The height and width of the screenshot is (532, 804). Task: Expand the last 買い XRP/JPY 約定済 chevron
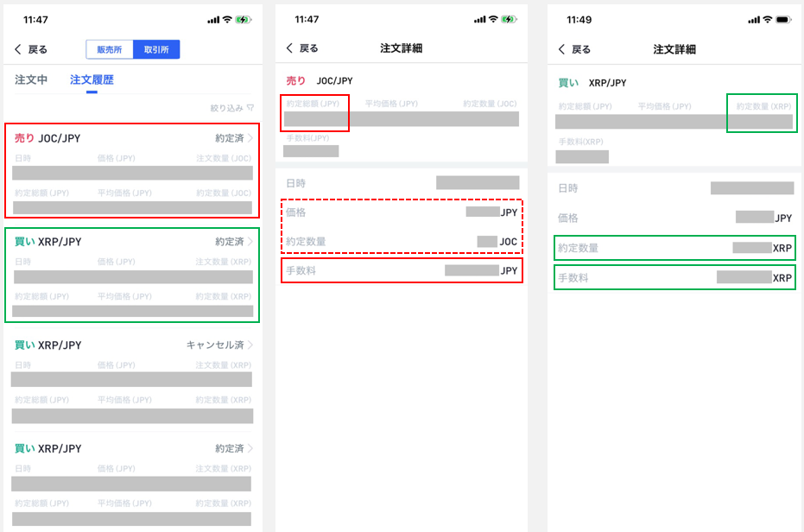click(x=250, y=448)
